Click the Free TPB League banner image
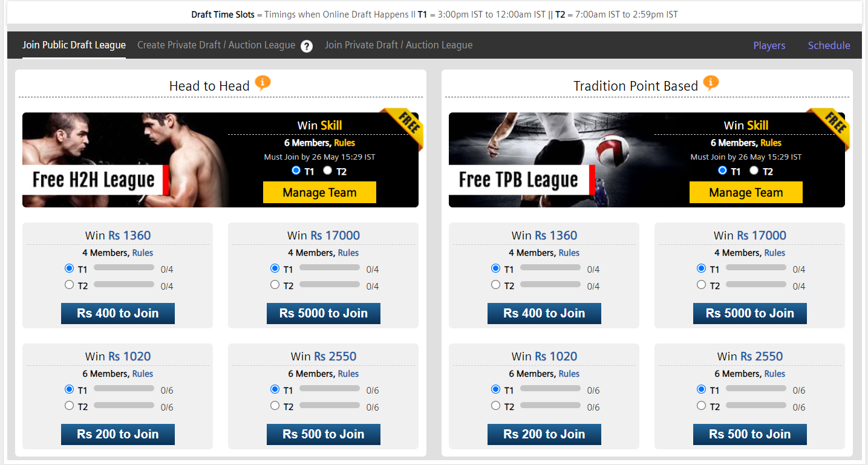This screenshot has height=465, width=868. click(x=551, y=160)
